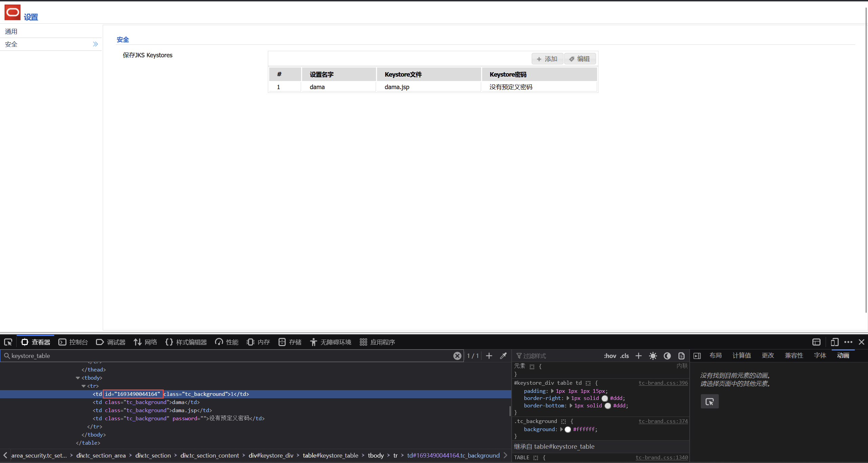Open the 查看器 inspector tab
The height and width of the screenshot is (463, 868).
(36, 342)
